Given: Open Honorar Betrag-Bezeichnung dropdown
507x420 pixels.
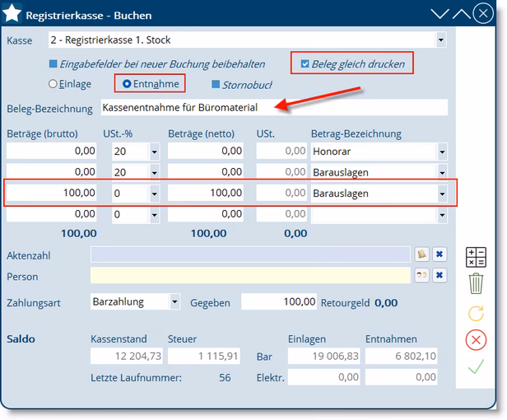Looking at the screenshot, I should (442, 152).
